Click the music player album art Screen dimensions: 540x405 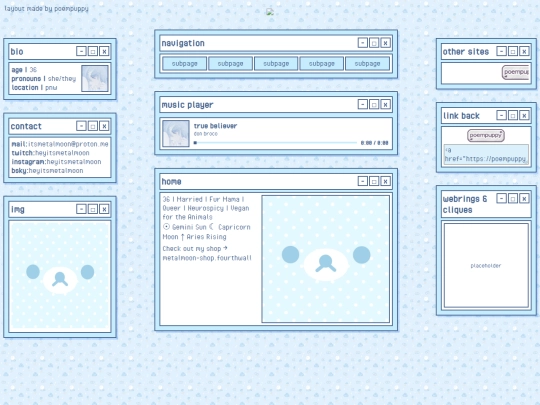[176, 133]
